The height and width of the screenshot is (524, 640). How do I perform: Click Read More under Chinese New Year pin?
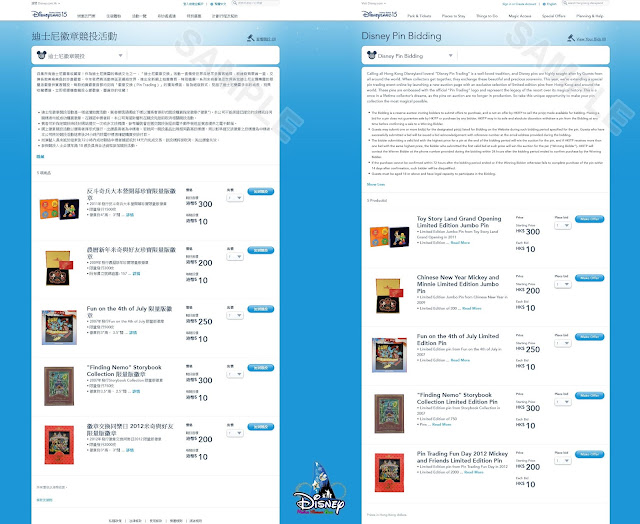tap(472, 309)
